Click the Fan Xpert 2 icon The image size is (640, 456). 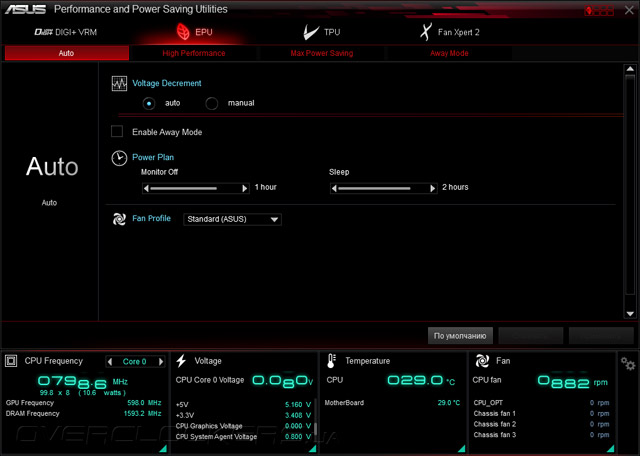click(x=426, y=32)
